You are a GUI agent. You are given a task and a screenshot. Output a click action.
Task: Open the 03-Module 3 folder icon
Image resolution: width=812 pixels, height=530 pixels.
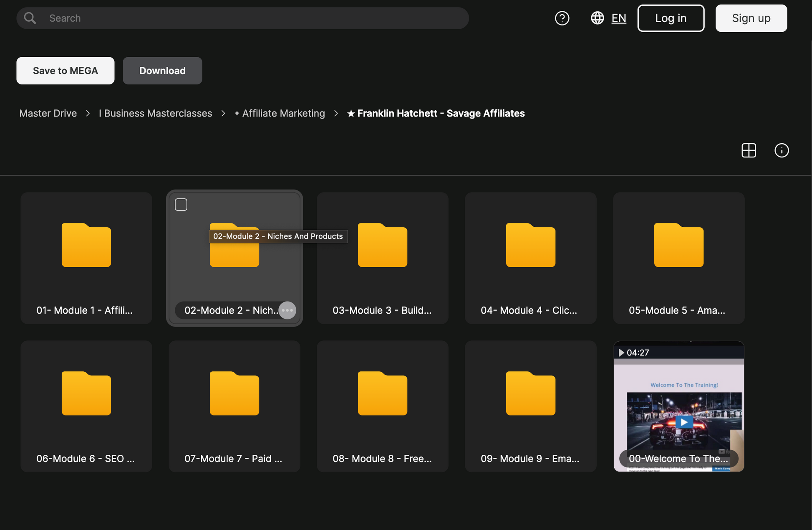click(383, 245)
